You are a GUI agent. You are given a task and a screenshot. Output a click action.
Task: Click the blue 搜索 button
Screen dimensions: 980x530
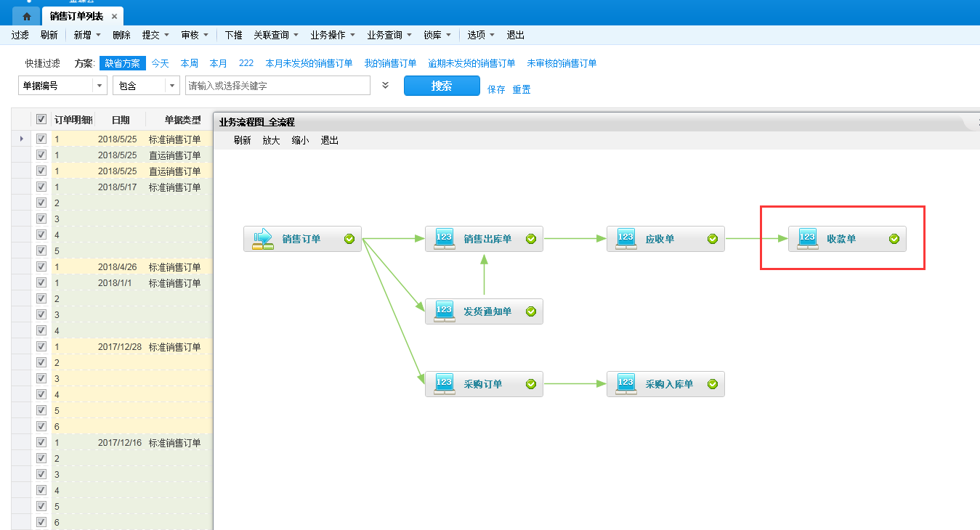pos(442,86)
